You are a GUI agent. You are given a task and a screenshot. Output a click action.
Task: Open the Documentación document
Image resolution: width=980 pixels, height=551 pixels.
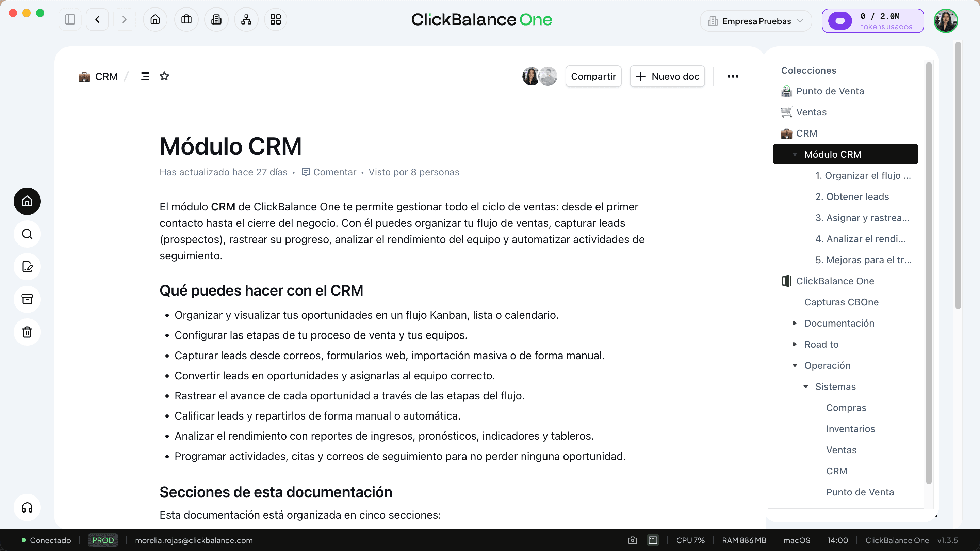tap(839, 323)
